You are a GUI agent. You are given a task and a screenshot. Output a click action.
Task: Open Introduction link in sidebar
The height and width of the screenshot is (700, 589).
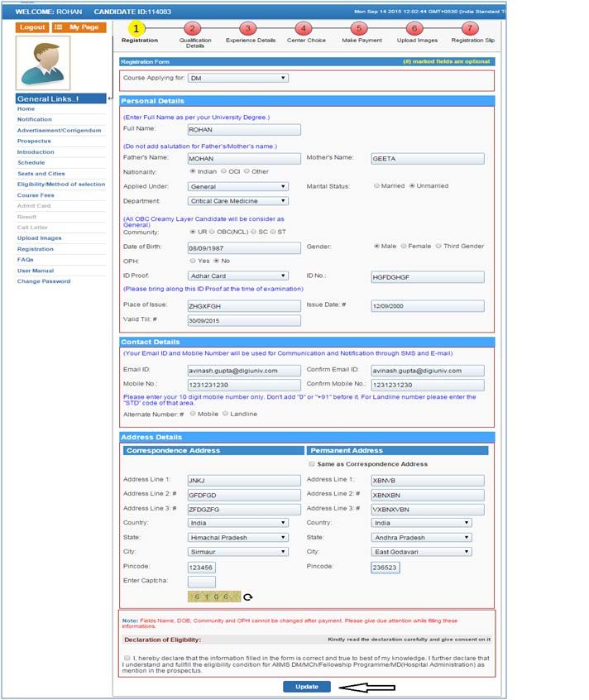[x=36, y=152]
